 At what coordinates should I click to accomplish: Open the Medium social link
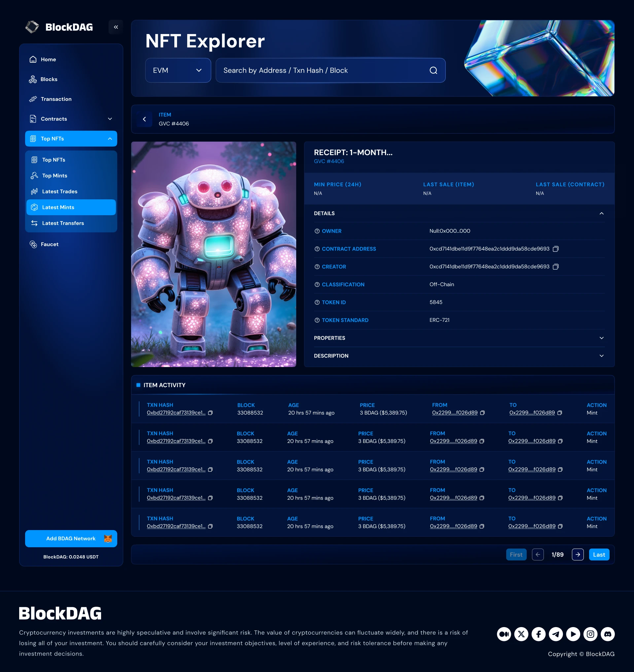click(x=504, y=634)
